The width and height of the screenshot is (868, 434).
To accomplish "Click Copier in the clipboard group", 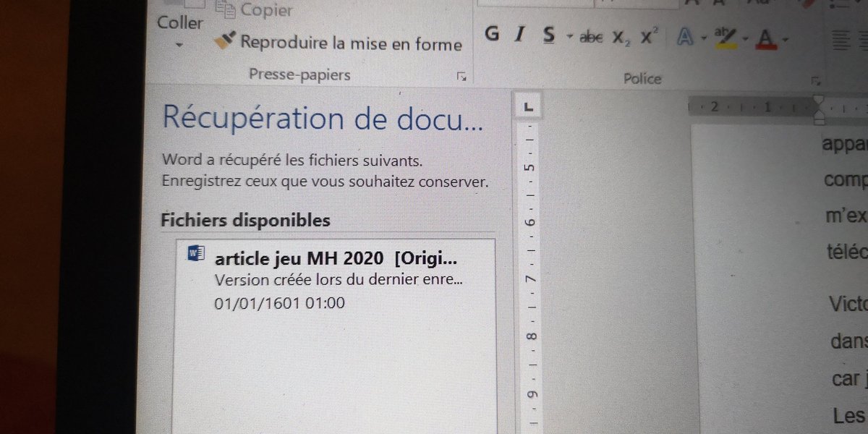I will pyautogui.click(x=256, y=9).
